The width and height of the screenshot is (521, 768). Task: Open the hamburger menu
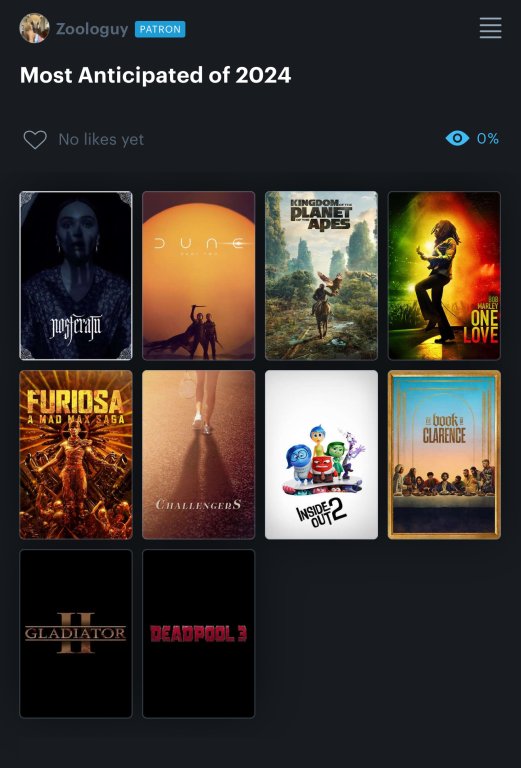(490, 28)
